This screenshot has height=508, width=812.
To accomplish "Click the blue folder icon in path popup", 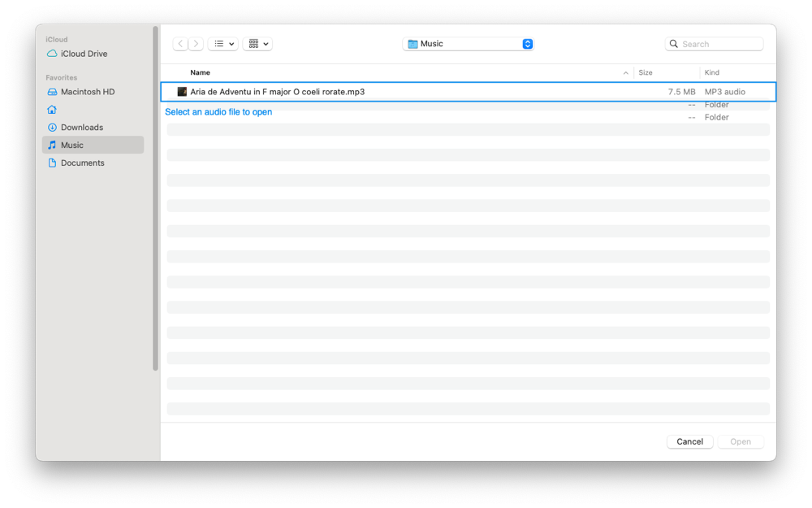I will pos(412,44).
